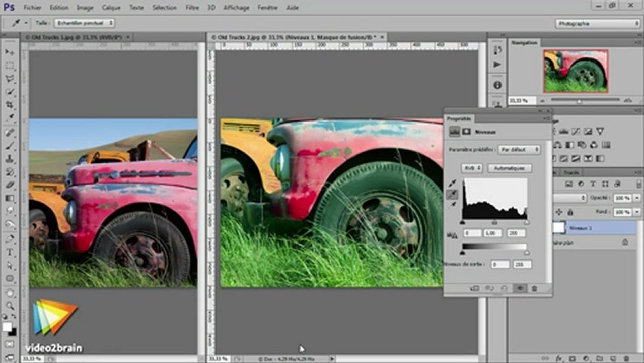This screenshot has width=644, height=363.
Task: Switch to the Tracés panel tab
Action: [570, 172]
